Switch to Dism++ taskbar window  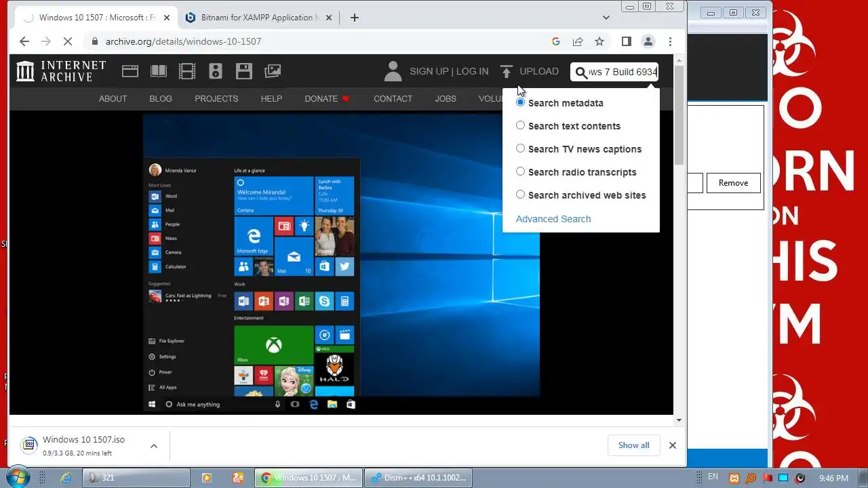(x=417, y=478)
